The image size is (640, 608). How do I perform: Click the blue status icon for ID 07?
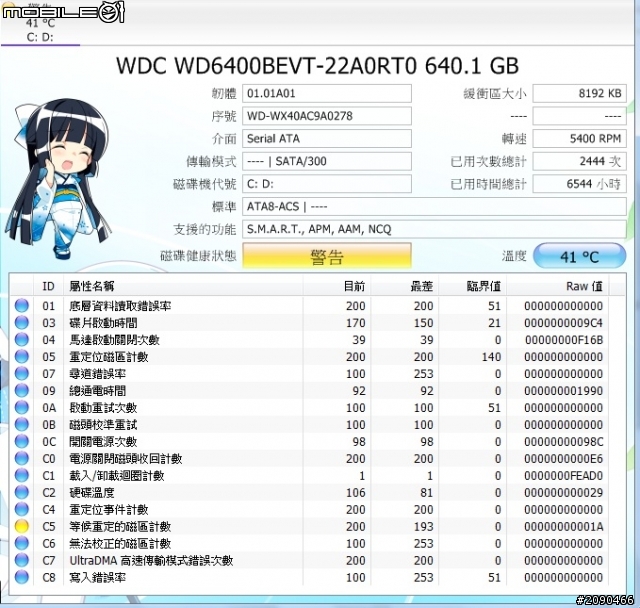(x=22, y=373)
